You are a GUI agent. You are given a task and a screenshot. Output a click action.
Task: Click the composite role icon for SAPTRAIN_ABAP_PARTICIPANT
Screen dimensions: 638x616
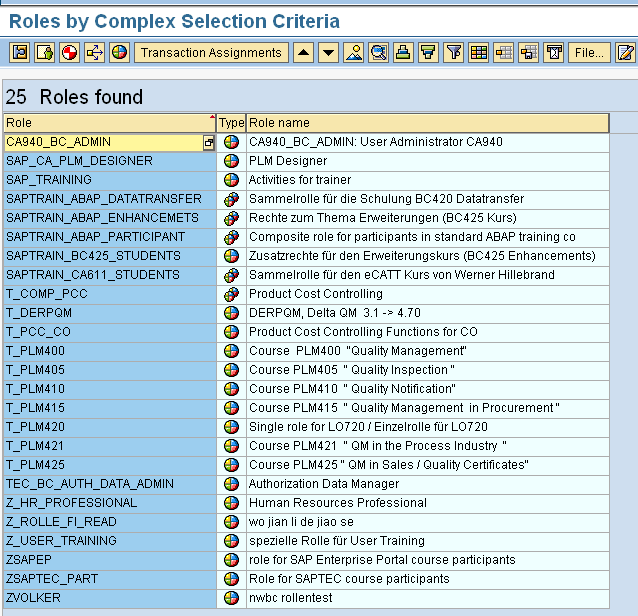point(231,237)
